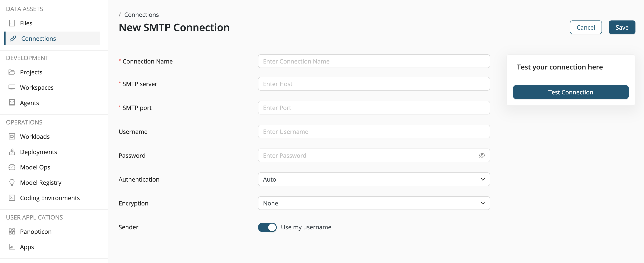Image resolution: width=644 pixels, height=263 pixels.
Task: Toggle password visibility with eye icon
Action: coord(482,155)
